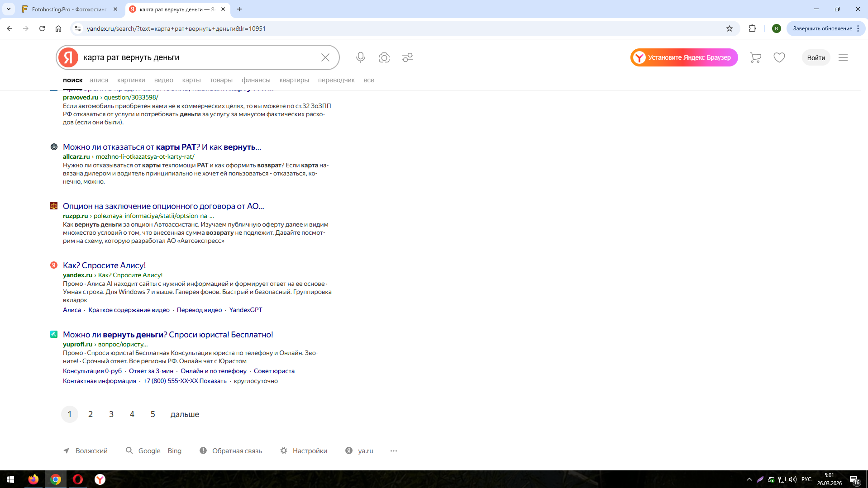Click the Установите Яндекс Браузер button

[x=684, y=57]
